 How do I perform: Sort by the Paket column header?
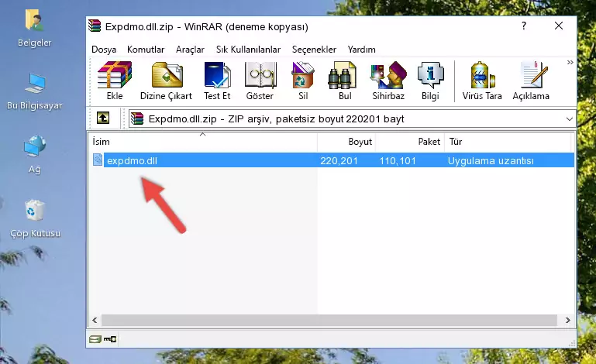pos(410,142)
